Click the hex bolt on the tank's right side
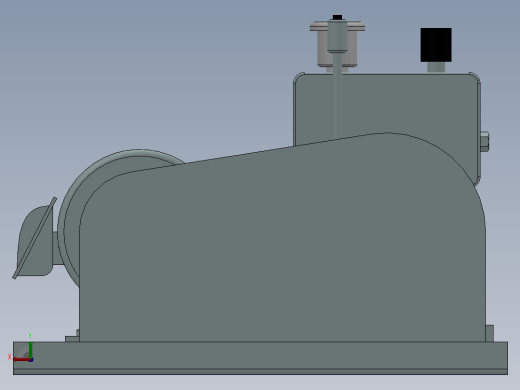 (485, 142)
